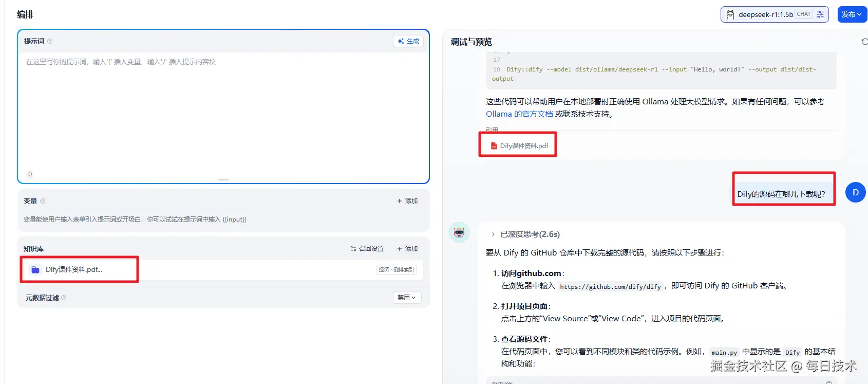Screen dimensions: 868x384
Task: Click the CHAT mode badge
Action: coord(804,14)
